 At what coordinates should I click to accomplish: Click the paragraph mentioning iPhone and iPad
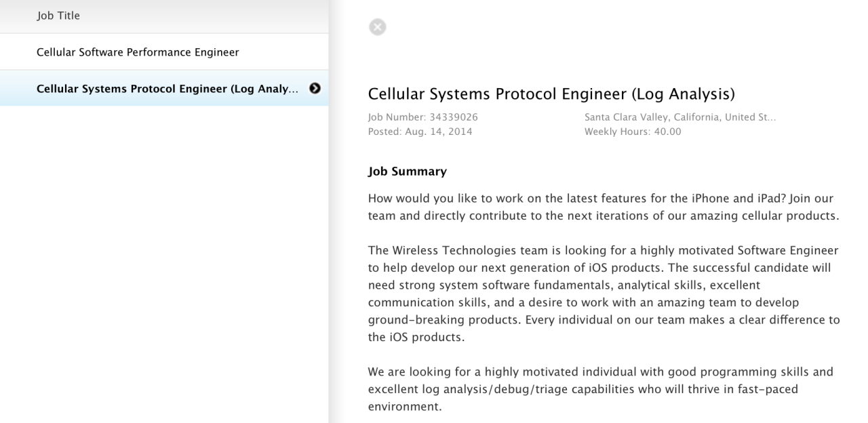click(x=599, y=207)
